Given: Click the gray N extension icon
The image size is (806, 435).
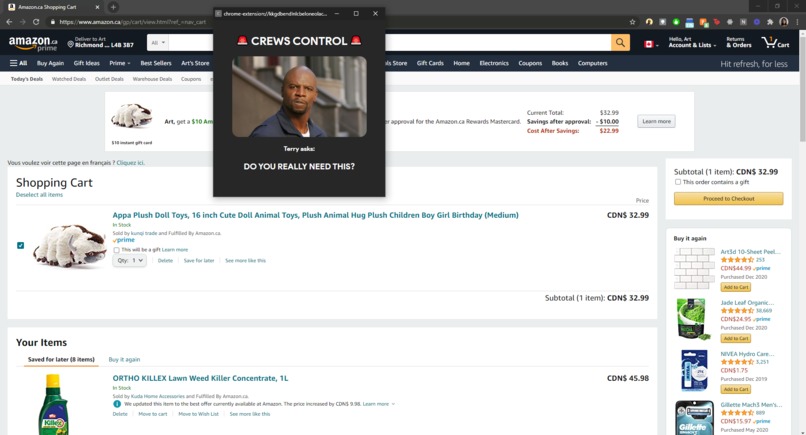Looking at the screenshot, I should click(743, 22).
